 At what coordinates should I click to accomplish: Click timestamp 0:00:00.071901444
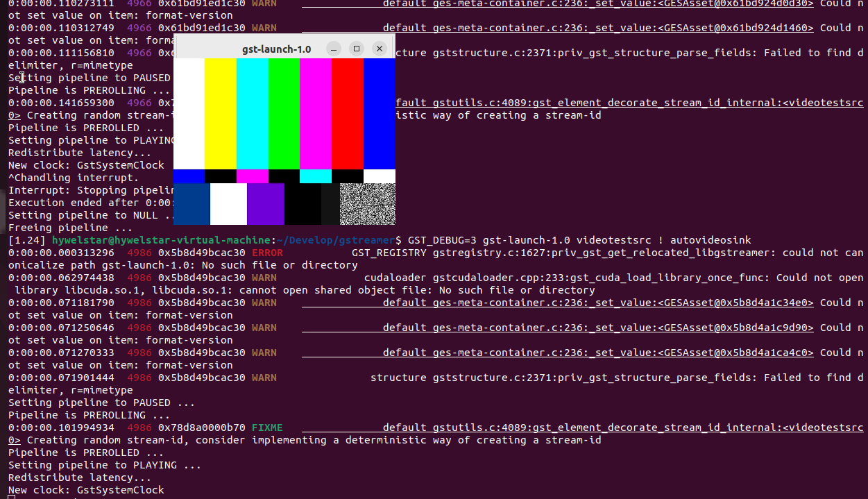pos(62,378)
